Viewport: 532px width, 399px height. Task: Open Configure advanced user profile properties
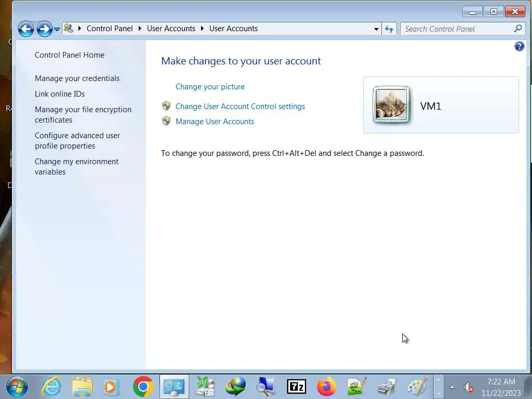click(77, 140)
